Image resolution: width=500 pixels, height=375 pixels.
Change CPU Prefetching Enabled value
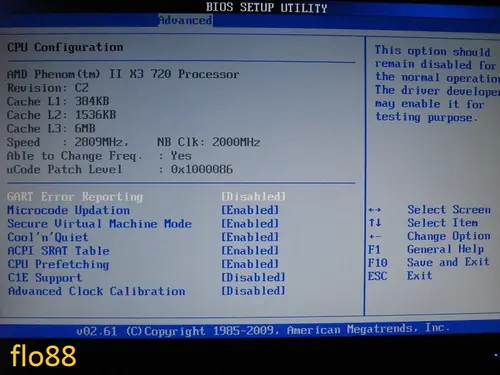tap(250, 264)
